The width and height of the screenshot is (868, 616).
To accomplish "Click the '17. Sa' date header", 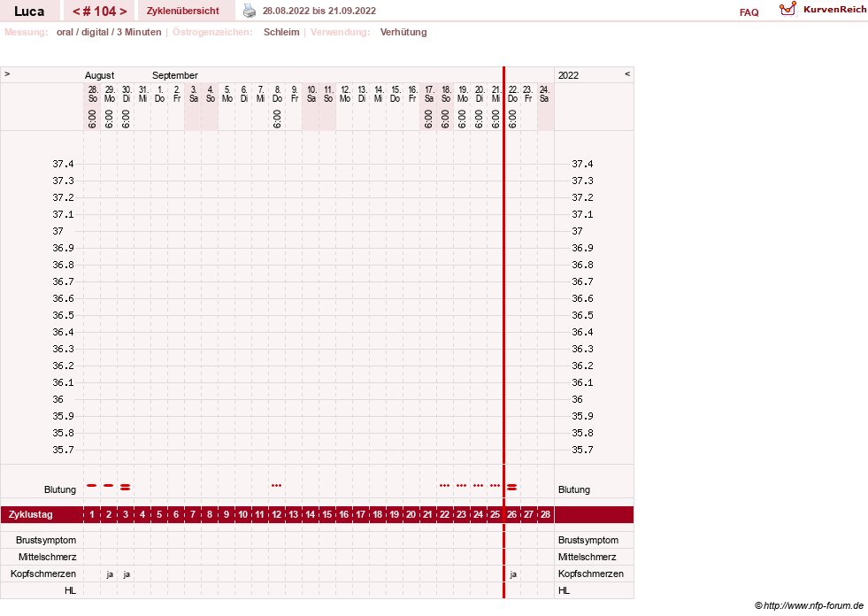I will point(428,94).
